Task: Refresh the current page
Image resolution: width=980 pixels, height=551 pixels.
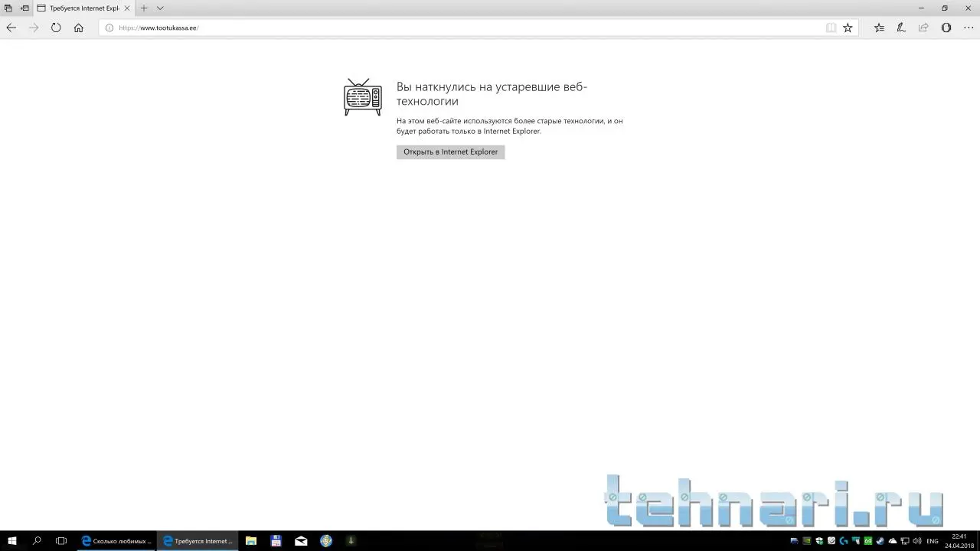Action: pyautogui.click(x=56, y=28)
